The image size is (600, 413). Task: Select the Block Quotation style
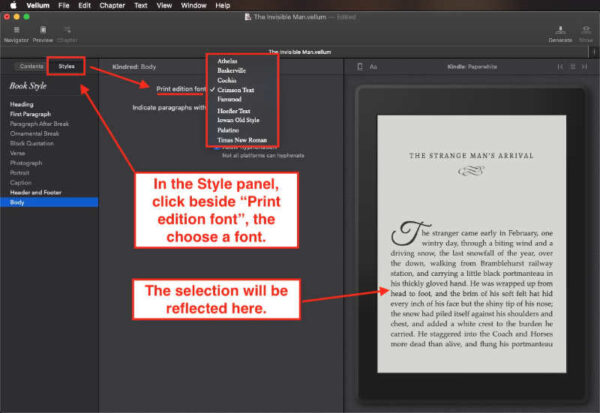pyautogui.click(x=32, y=143)
